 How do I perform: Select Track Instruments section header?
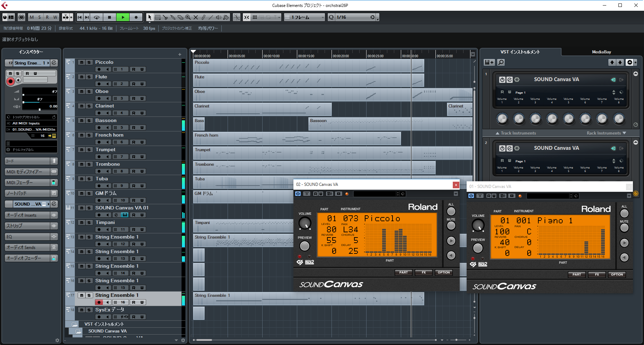[516, 133]
